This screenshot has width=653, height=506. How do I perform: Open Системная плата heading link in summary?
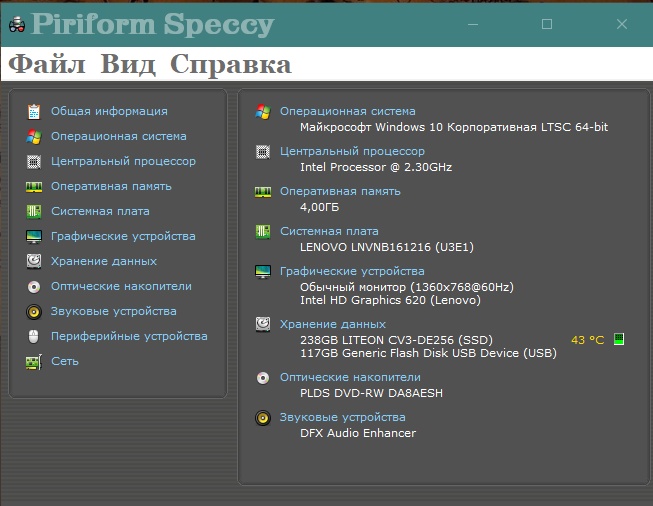point(329,231)
